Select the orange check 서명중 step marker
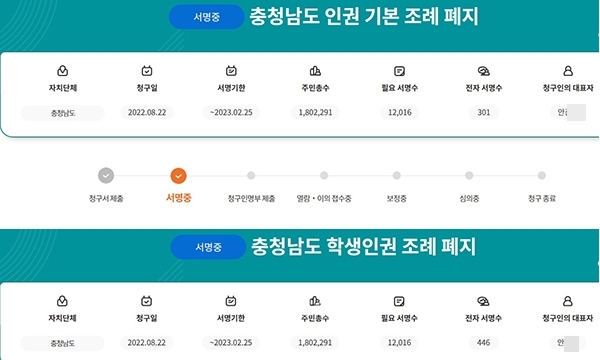Screen dimensions: 600x360 tap(178, 176)
